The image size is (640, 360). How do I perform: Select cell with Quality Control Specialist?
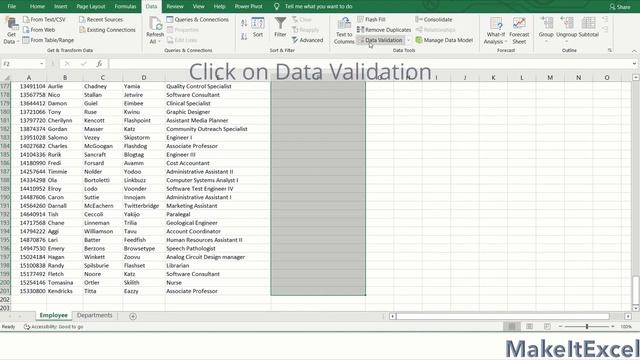(x=218, y=86)
